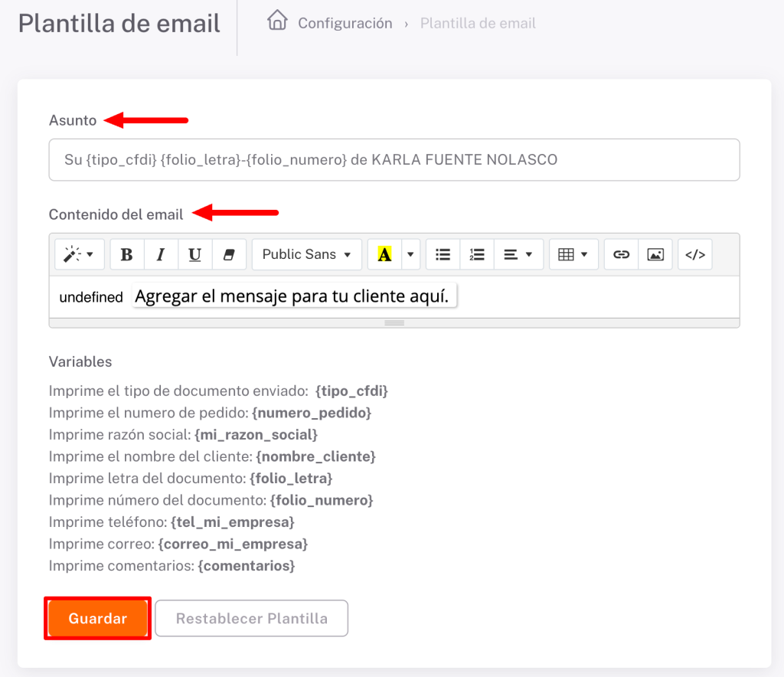784x677 pixels.
Task: Open the Public Sans font dropdown
Action: [x=306, y=254]
